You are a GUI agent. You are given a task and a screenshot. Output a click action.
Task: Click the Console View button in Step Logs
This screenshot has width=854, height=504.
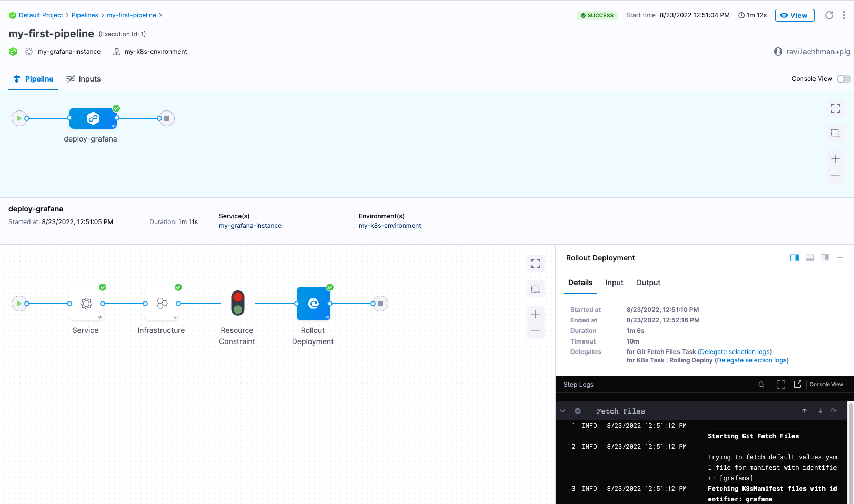point(826,385)
